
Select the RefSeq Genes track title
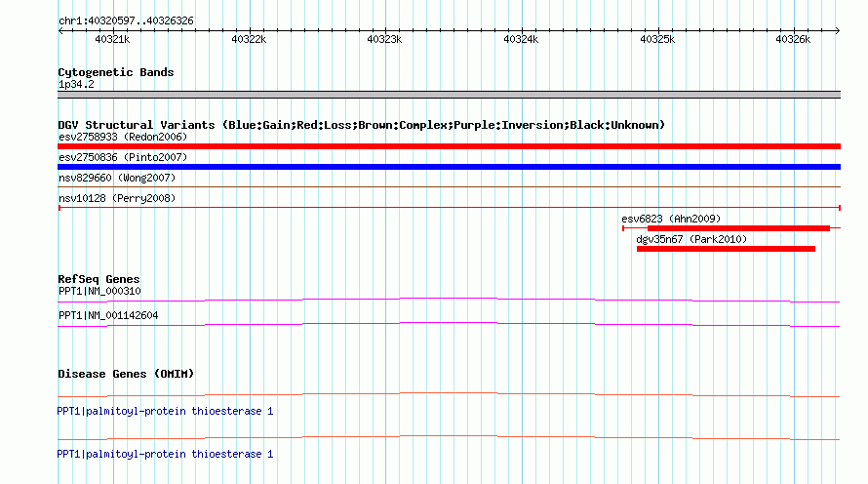[x=99, y=279]
